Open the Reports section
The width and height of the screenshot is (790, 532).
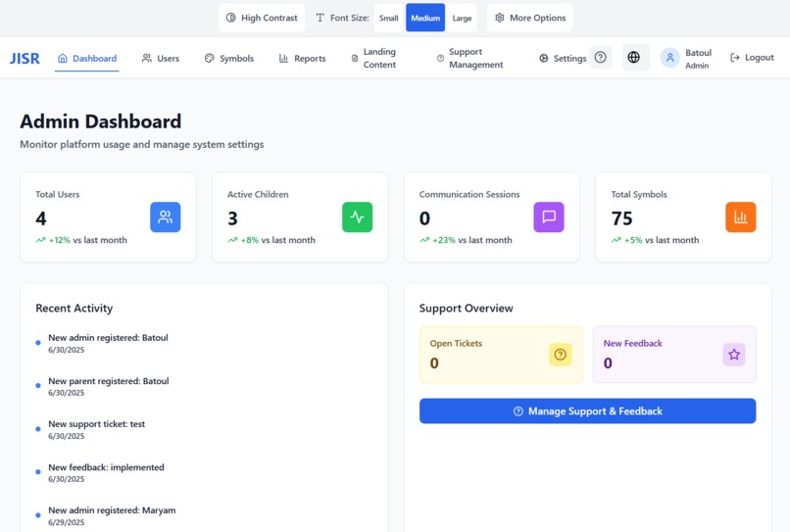click(302, 59)
